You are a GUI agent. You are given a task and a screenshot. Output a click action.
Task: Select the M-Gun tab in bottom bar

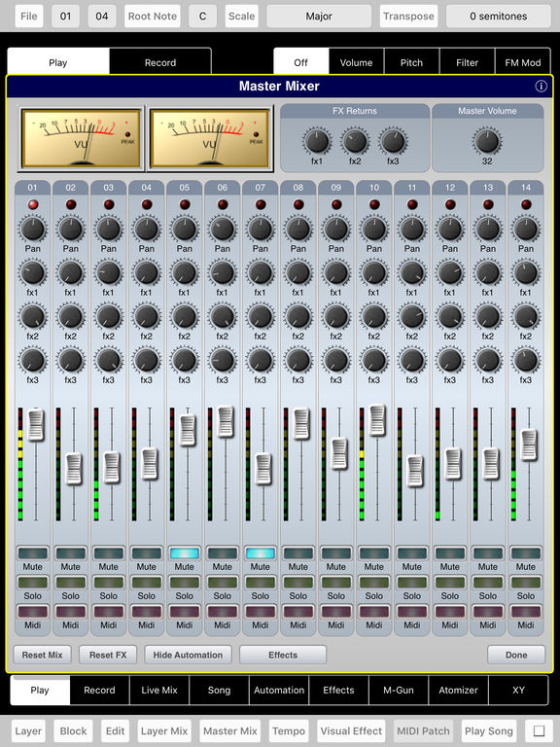click(x=399, y=690)
